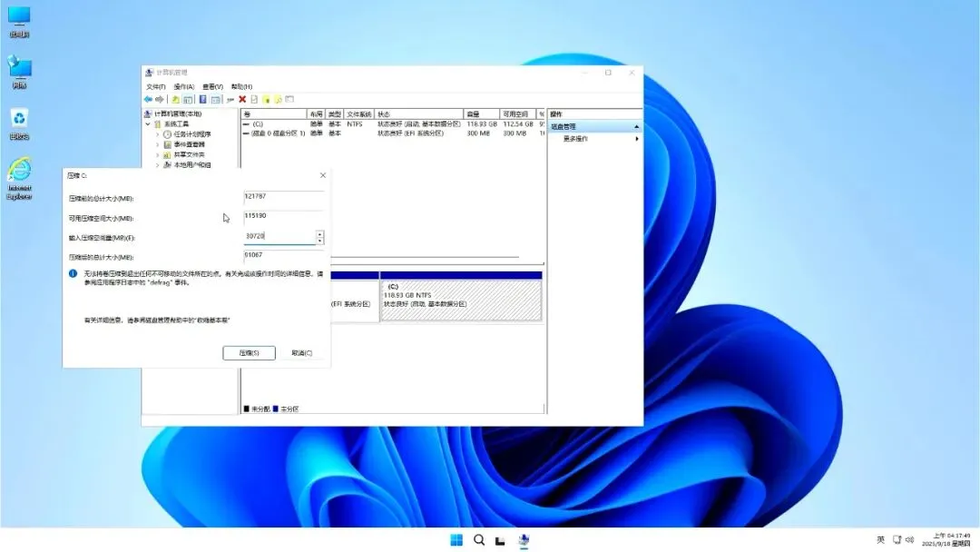
Task: Click the Up one level folder icon
Action: coord(176,99)
